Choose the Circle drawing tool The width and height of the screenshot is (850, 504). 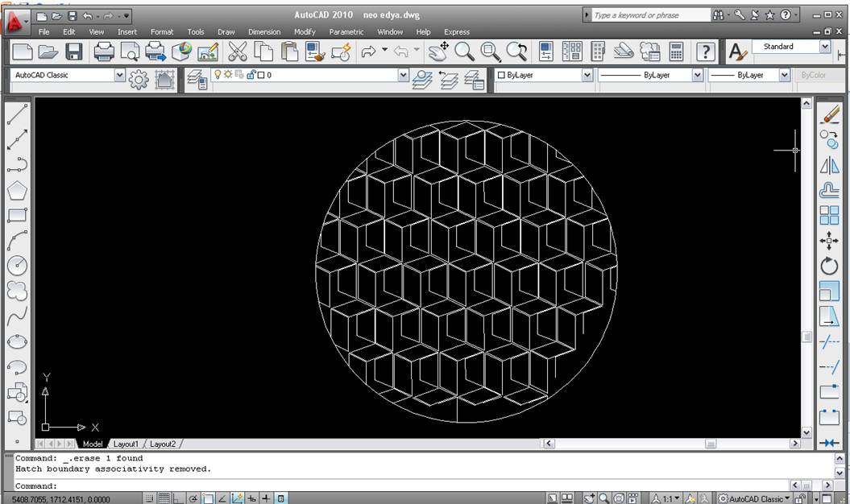coord(17,266)
